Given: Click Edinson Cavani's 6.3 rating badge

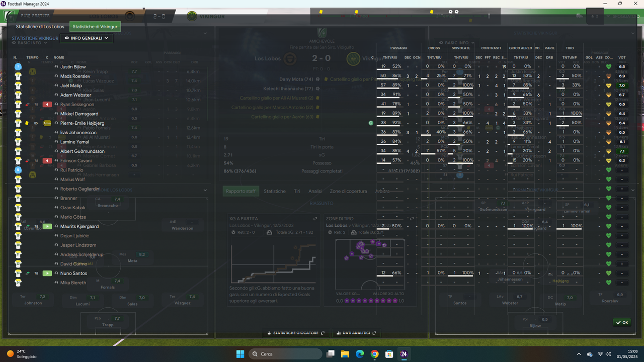Looking at the screenshot, I should (622, 160).
